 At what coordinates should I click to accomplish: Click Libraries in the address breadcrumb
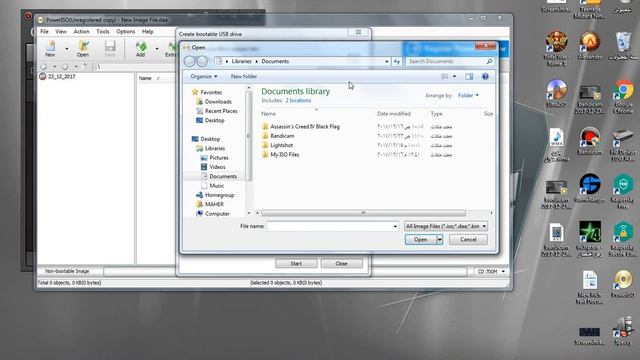point(242,61)
